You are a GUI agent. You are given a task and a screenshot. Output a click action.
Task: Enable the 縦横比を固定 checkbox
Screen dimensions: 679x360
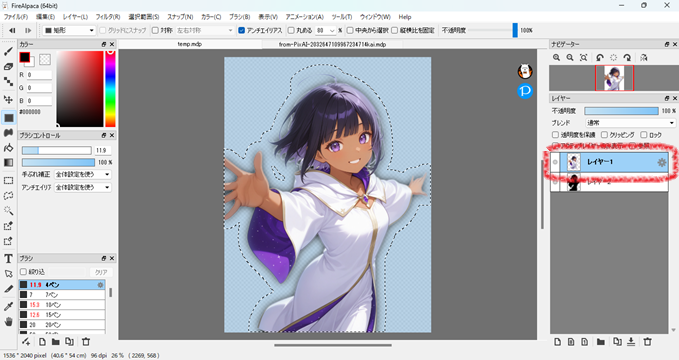[x=394, y=30]
